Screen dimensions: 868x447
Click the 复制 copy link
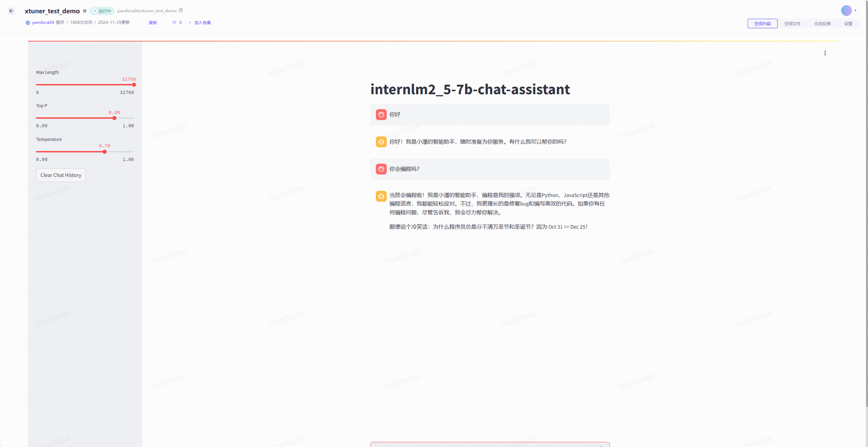(x=153, y=22)
